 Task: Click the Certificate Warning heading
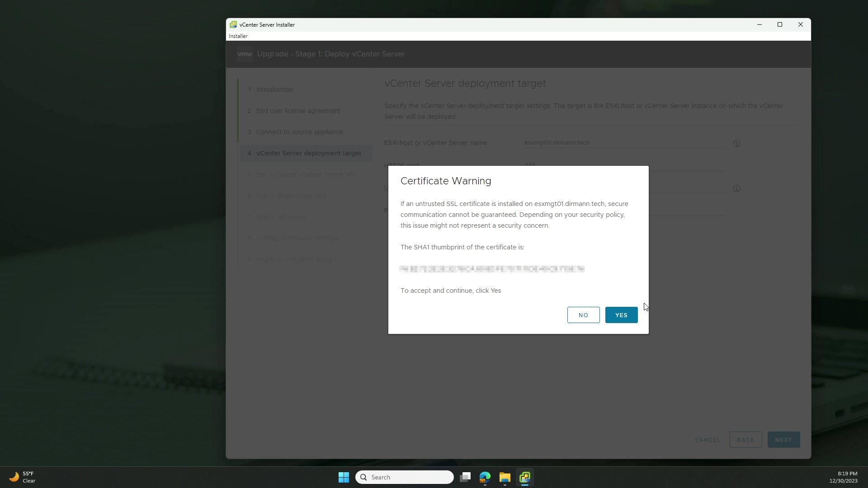(446, 181)
